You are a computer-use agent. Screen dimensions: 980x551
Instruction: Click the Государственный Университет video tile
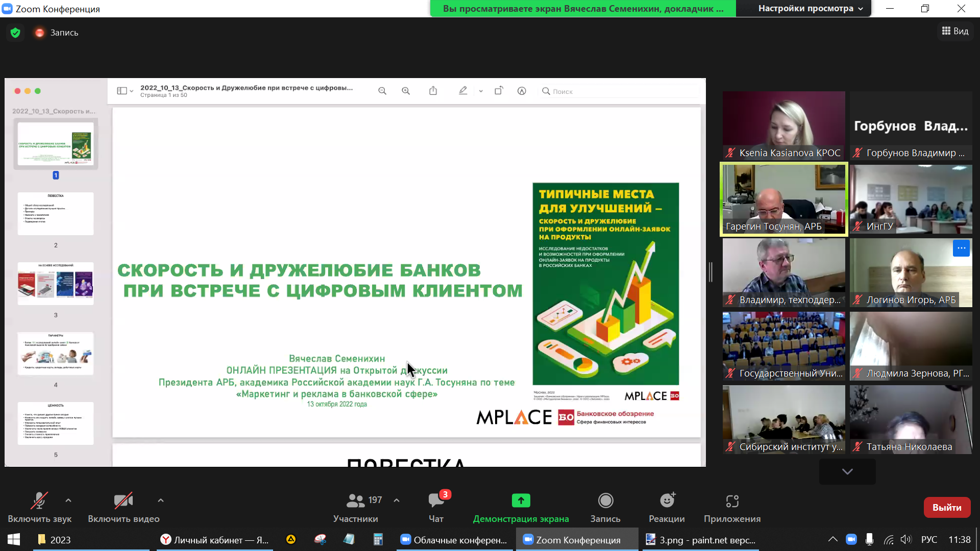pos(783,346)
